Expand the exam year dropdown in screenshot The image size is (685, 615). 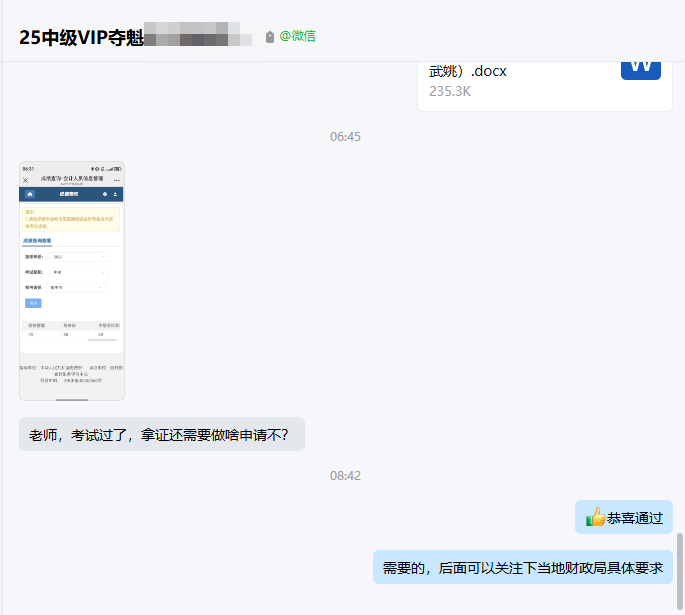coord(78,257)
